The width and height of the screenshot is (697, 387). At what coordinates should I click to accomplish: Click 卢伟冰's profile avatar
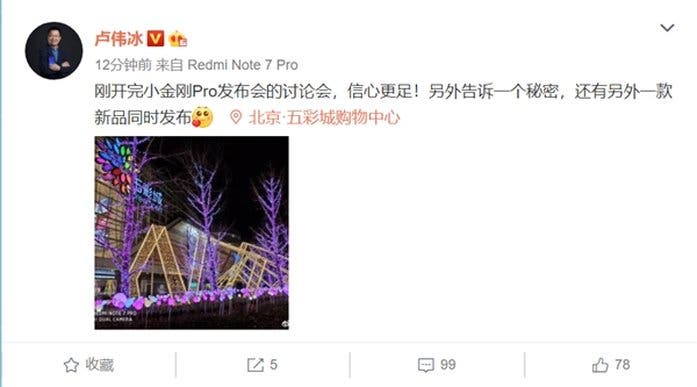(54, 51)
